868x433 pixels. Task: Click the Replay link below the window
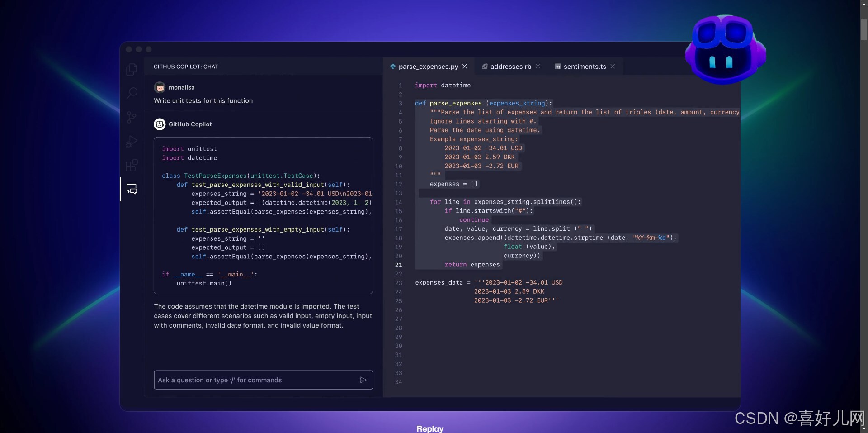click(430, 428)
